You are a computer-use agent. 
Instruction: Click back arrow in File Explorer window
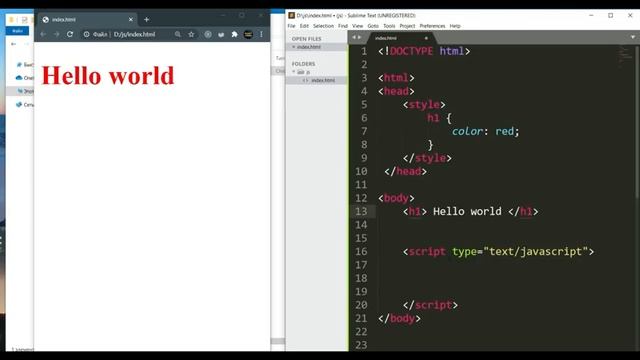13,44
